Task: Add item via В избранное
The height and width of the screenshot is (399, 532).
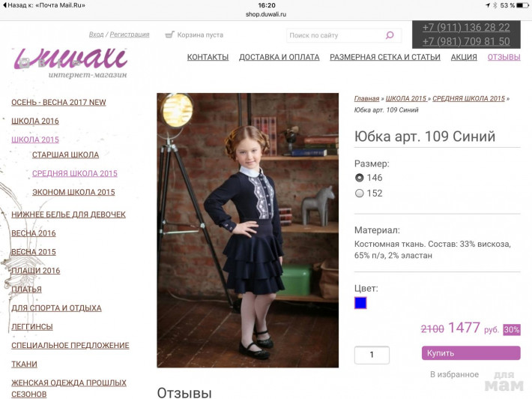Action: [x=454, y=374]
